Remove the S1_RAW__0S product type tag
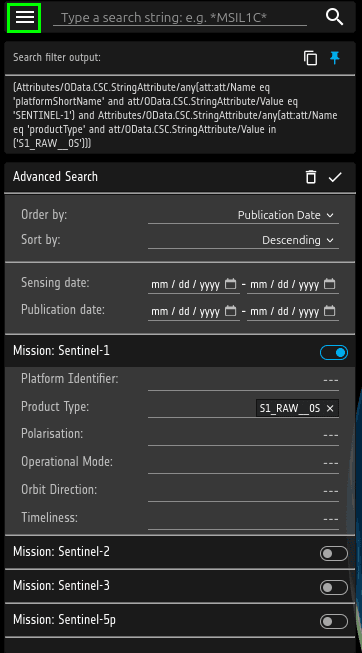This screenshot has width=362, height=653. click(330, 409)
